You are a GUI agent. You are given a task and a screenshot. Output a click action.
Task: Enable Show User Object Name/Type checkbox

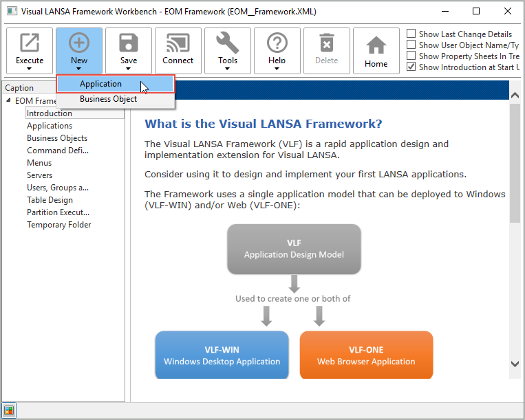pos(411,45)
